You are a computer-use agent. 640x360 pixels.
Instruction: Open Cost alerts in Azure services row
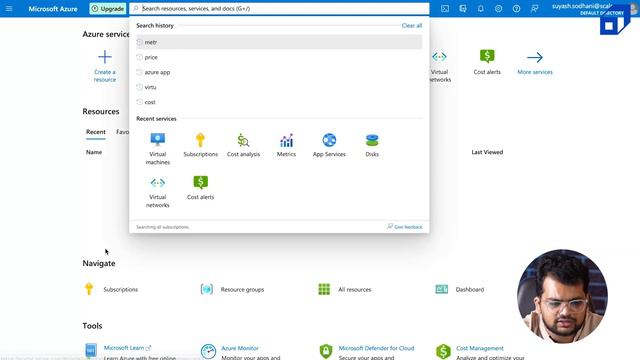pyautogui.click(x=487, y=61)
